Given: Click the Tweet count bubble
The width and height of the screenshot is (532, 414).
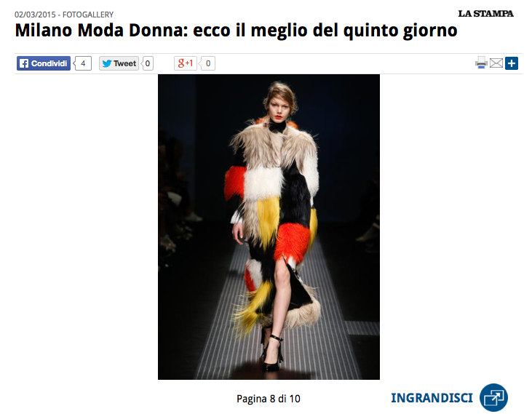Looking at the screenshot, I should (x=147, y=63).
